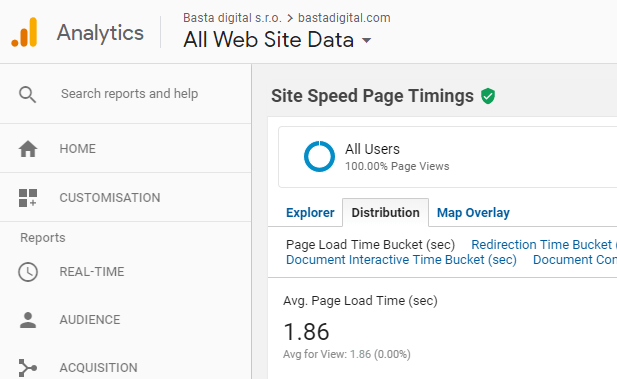Click the Site Speed Page Timings heading

pos(372,96)
